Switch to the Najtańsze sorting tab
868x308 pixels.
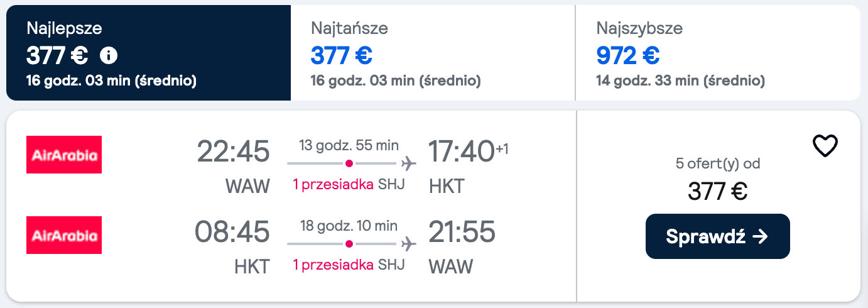point(433,53)
